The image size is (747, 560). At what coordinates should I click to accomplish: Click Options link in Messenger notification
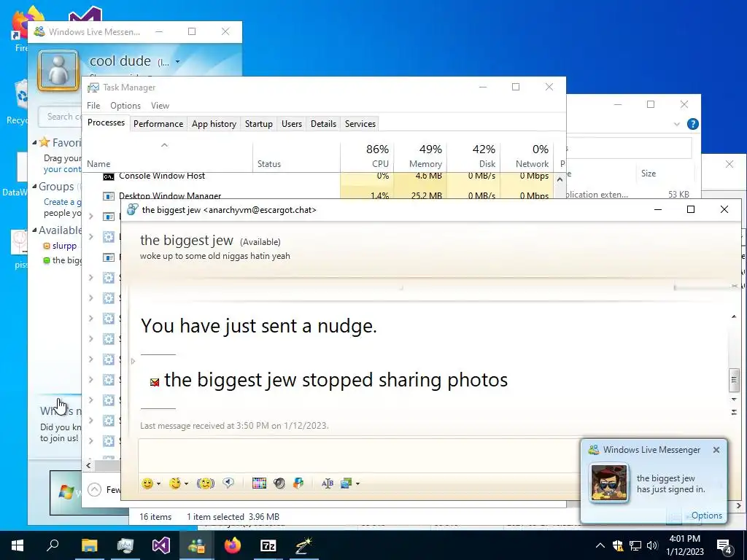pyautogui.click(x=706, y=516)
